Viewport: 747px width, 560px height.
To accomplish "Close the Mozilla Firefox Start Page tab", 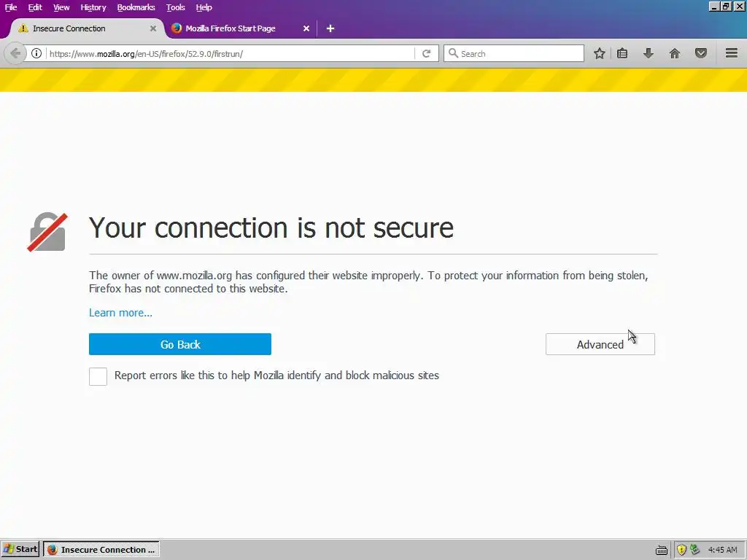I will point(306,28).
